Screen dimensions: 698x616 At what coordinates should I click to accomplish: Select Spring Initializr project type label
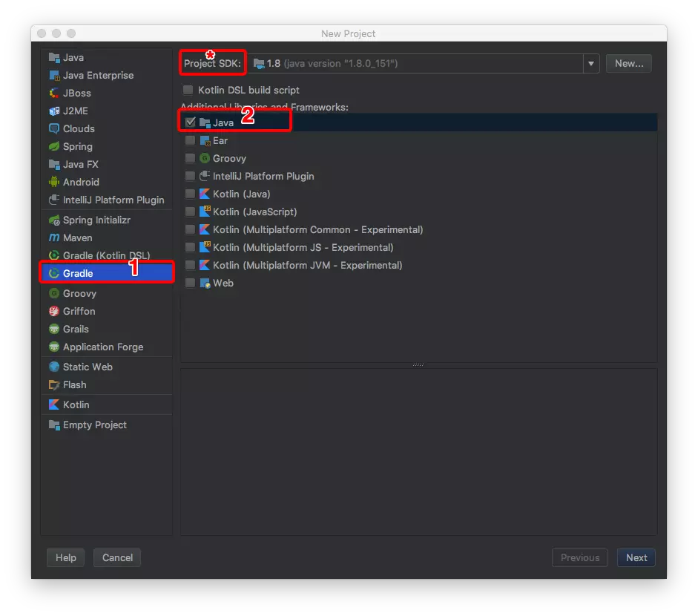click(x=96, y=220)
